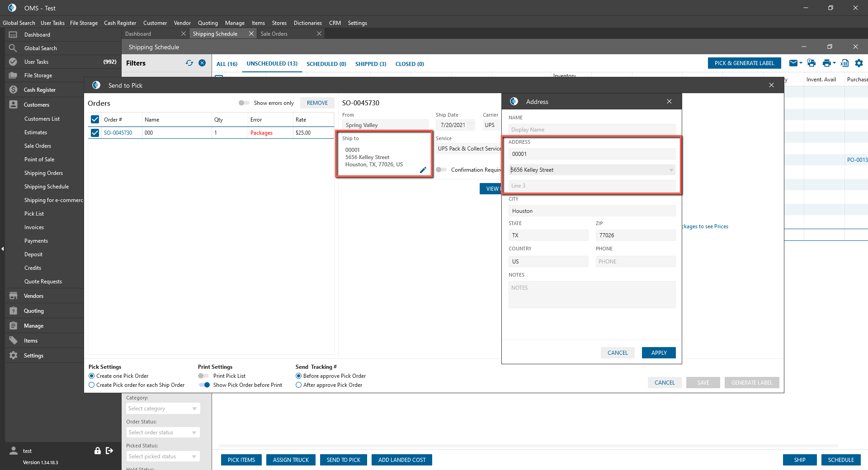
Task: Select Create Pick order for each Ship Order
Action: [x=92, y=385]
